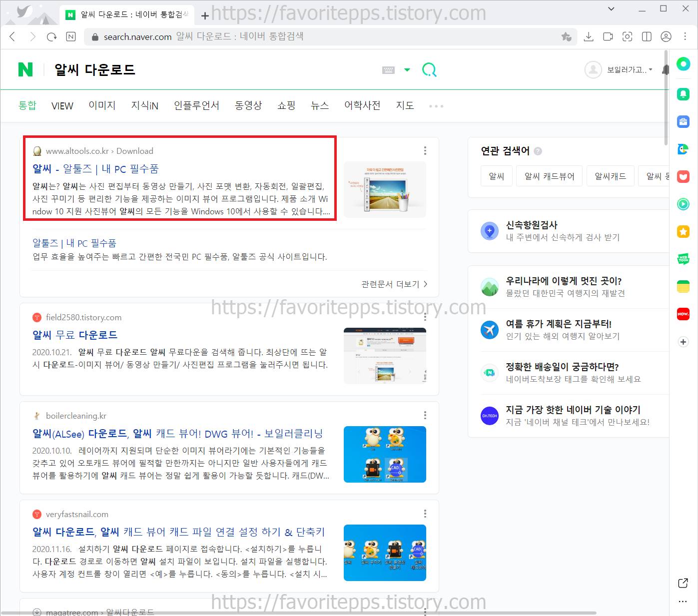Click the Naver N logo
The height and width of the screenshot is (616, 698).
tap(25, 69)
